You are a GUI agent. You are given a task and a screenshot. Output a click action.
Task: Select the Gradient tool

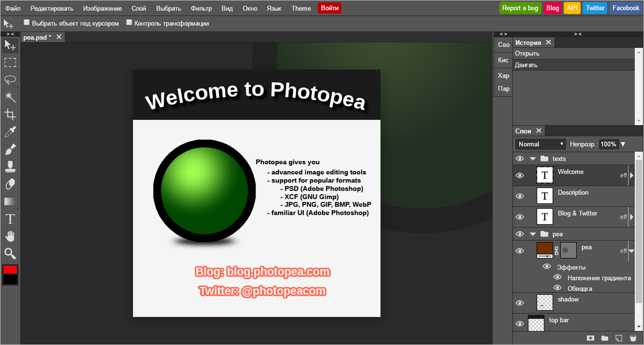click(10, 201)
